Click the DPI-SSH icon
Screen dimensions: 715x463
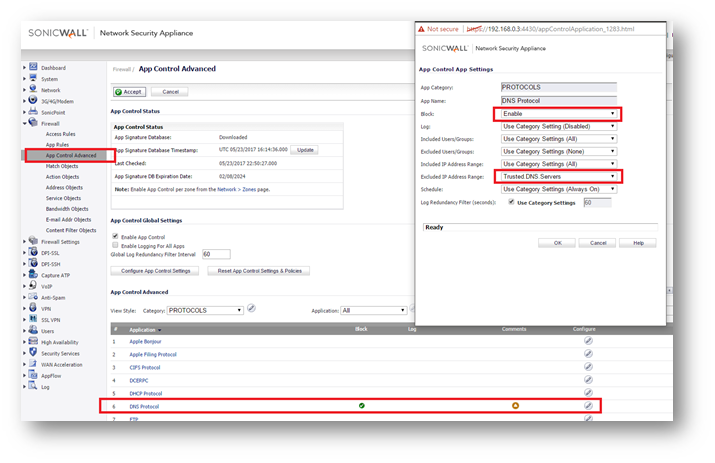click(33, 263)
